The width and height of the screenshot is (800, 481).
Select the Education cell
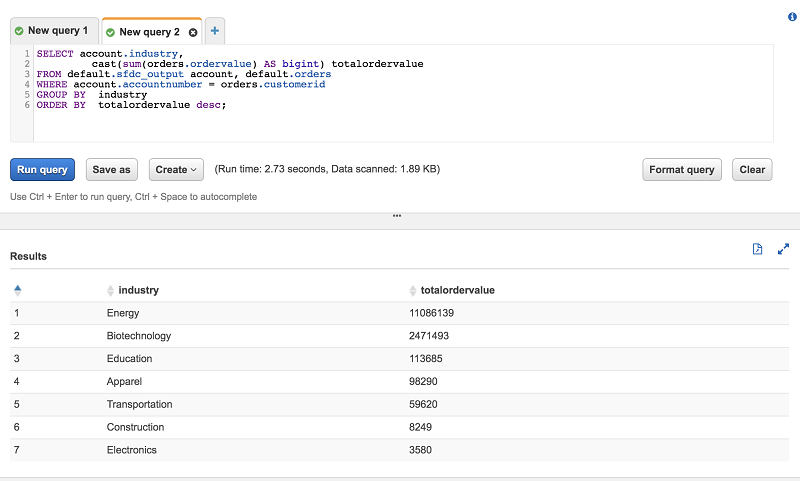click(x=130, y=359)
